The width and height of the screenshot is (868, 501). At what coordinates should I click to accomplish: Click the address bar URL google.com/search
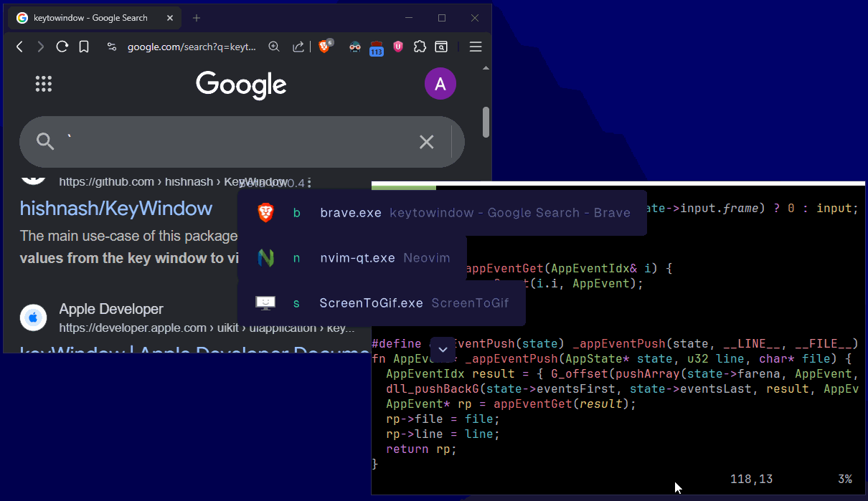coord(192,47)
